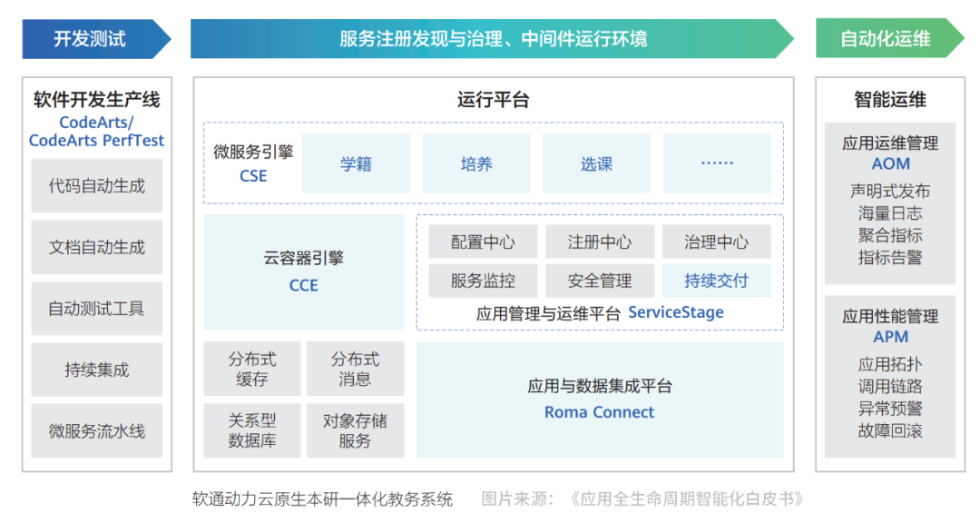The width and height of the screenshot is (980, 523).
Task: Click the 声明式发布 item
Action: [x=890, y=191]
